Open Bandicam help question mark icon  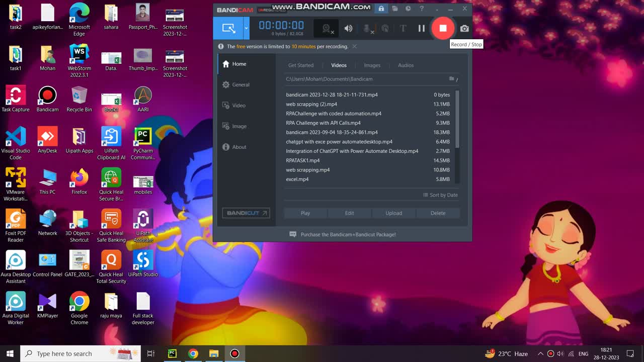[422, 9]
